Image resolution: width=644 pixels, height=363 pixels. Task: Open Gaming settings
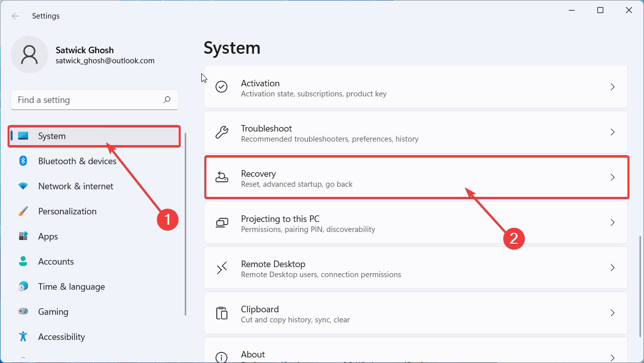[94, 312]
